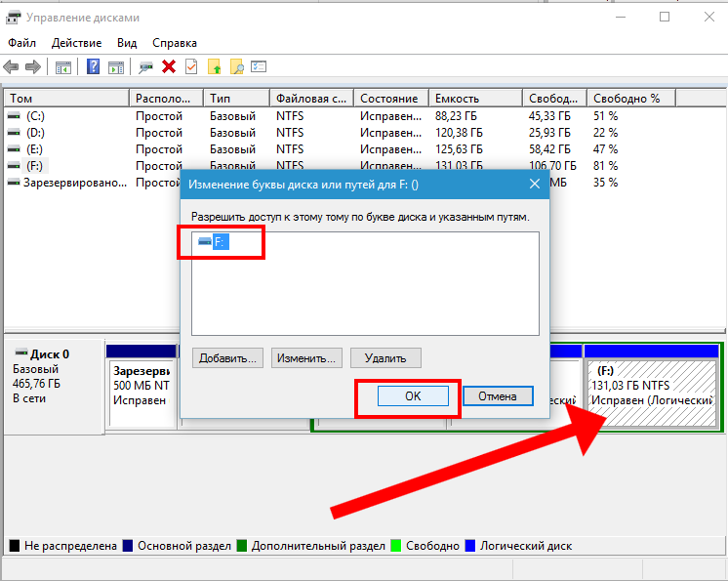Viewport: 728px width, 581px height.
Task: Click the blue help question mark icon
Action: 93,67
